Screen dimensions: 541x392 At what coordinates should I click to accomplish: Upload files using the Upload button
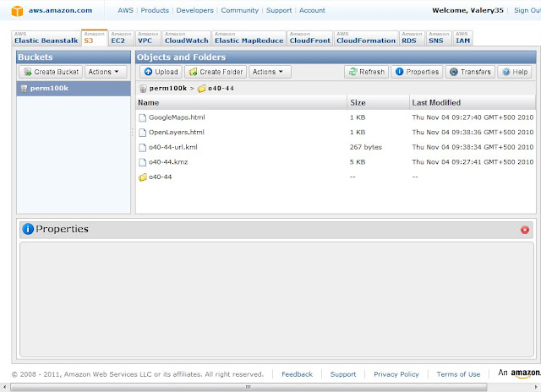point(161,72)
